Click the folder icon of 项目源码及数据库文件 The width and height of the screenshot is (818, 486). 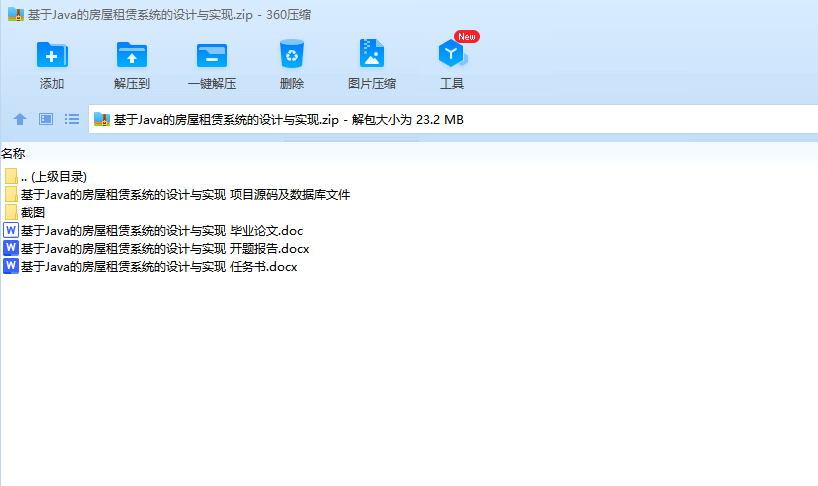coord(11,195)
